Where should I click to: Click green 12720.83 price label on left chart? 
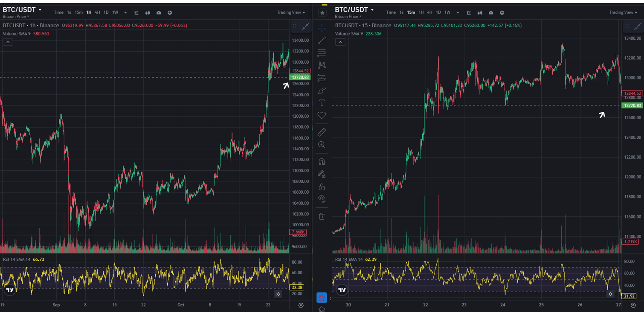300,77
